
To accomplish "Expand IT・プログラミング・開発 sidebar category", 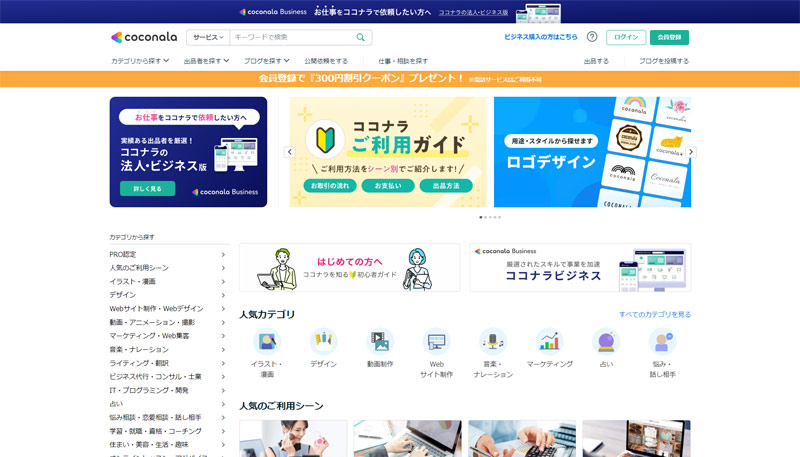I will [168, 390].
